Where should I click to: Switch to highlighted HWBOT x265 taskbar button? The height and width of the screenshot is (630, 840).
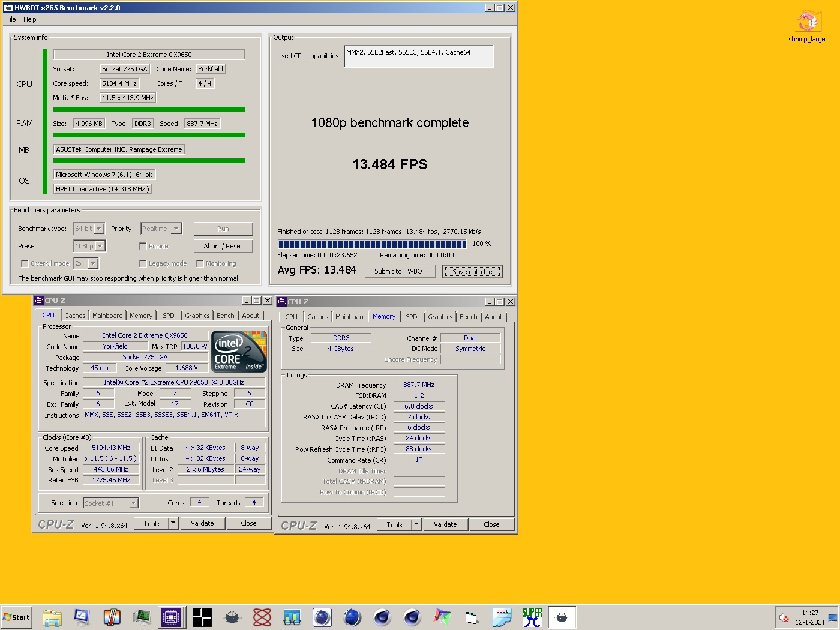pyautogui.click(x=562, y=617)
